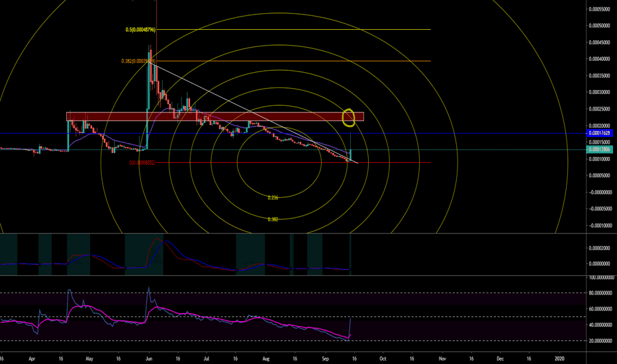Select the red 0(0.00008852) Fibonacci label
This screenshot has height=364, width=617.
[x=142, y=162]
